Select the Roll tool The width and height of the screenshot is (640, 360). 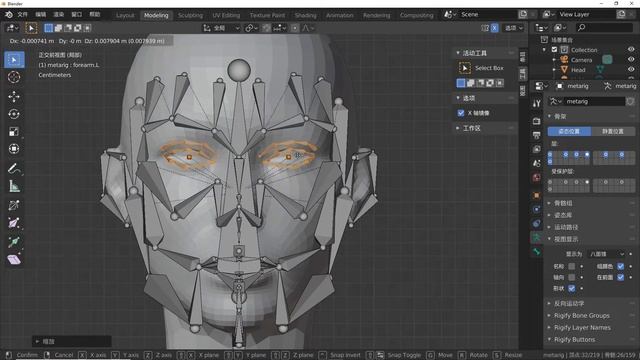coord(14,205)
